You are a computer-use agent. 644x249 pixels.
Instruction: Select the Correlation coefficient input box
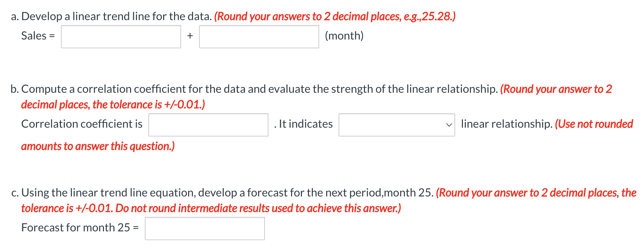(208, 124)
